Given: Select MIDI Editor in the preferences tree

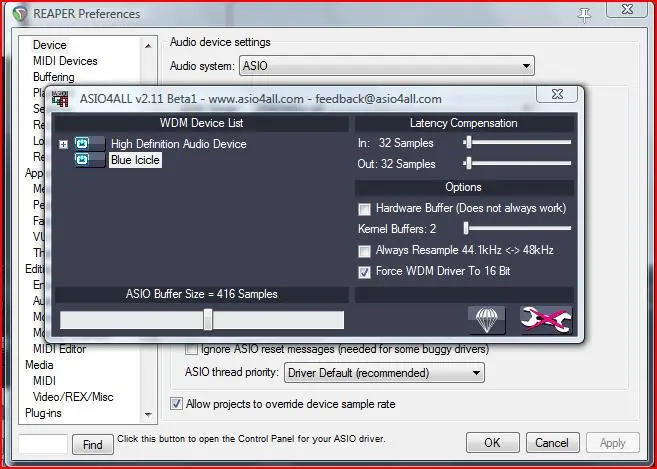Looking at the screenshot, I should click(x=59, y=349).
